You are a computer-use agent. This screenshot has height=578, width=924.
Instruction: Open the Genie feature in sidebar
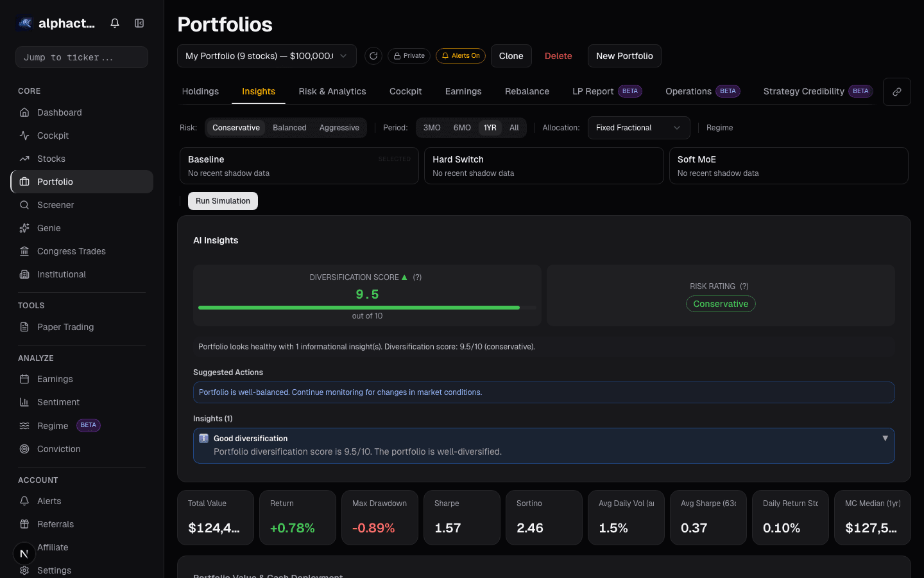49,228
